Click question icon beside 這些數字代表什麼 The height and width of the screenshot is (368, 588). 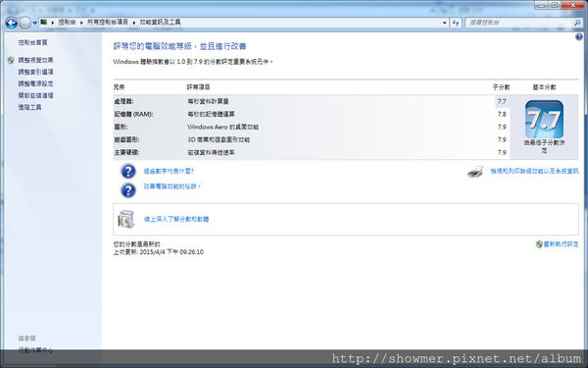point(128,171)
